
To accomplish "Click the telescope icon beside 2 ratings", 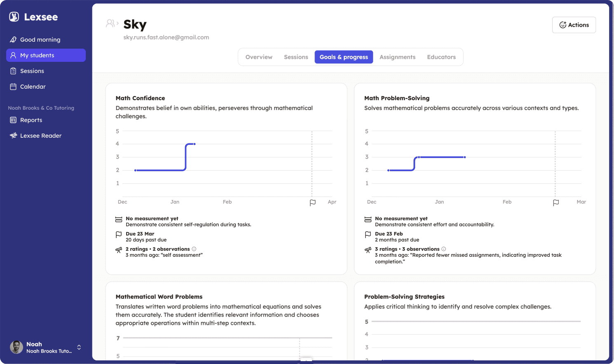I will tap(119, 250).
